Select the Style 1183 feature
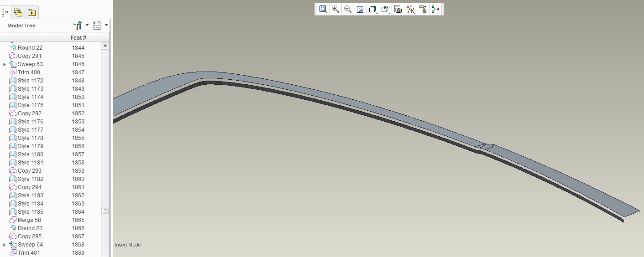The image size is (644, 257). click(x=31, y=195)
